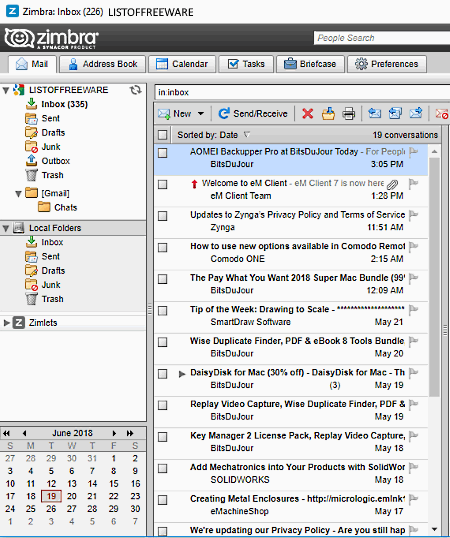Click the Reply toolbar icon

click(x=374, y=113)
